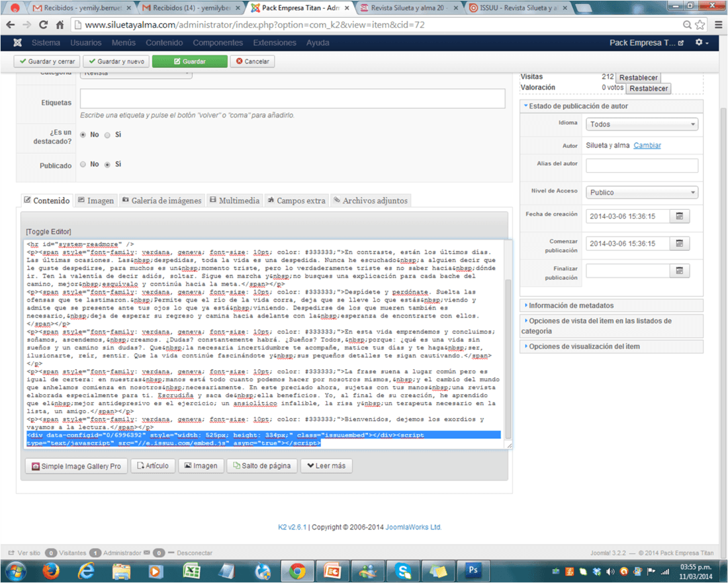Click the Imagen editor button
728x583 pixels.
[201, 466]
